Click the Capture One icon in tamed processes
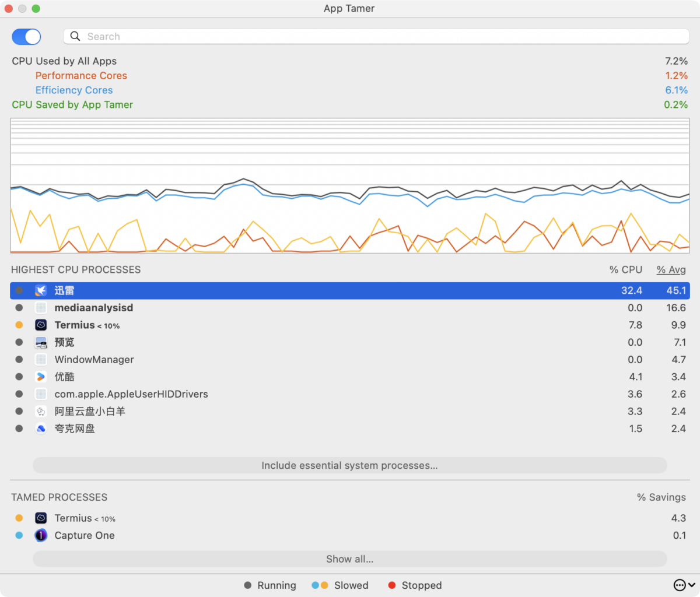This screenshot has width=700, height=597. pos(40,535)
